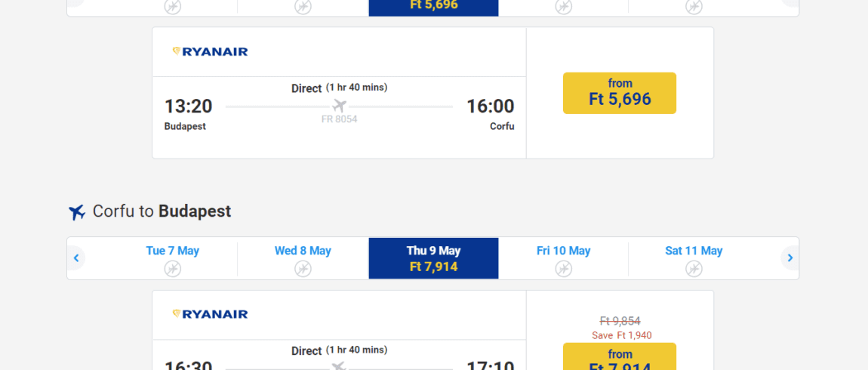The width and height of the screenshot is (868, 370).
Task: Click flight number FR 8054
Action: click(x=340, y=119)
